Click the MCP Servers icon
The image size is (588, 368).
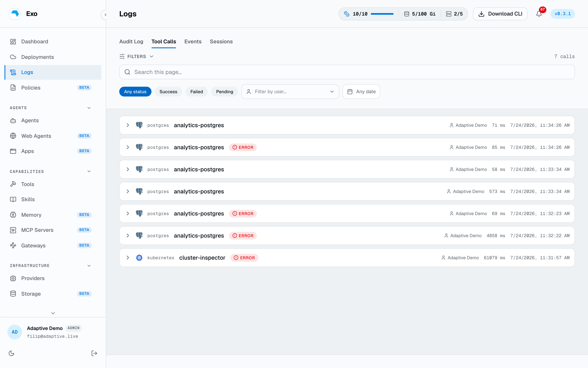tap(13, 230)
